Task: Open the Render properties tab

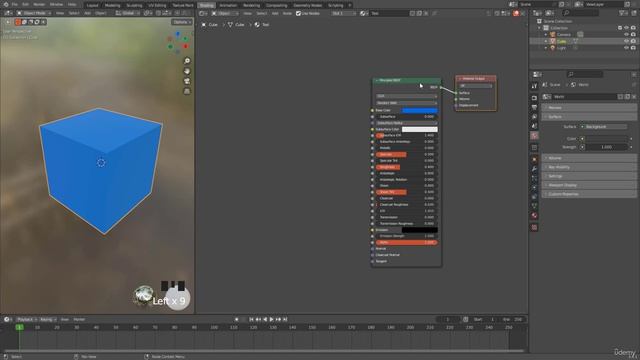Action: tap(534, 98)
